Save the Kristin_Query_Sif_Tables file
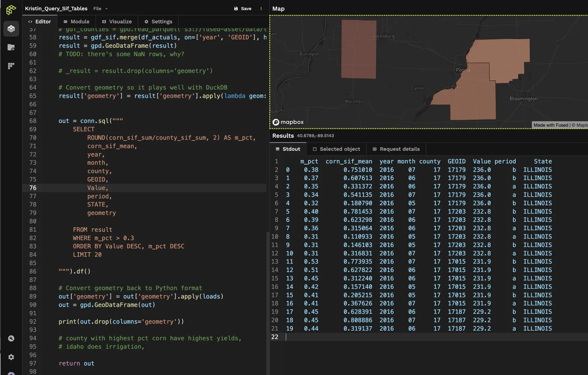Image resolution: width=588 pixels, height=375 pixels. tap(243, 9)
